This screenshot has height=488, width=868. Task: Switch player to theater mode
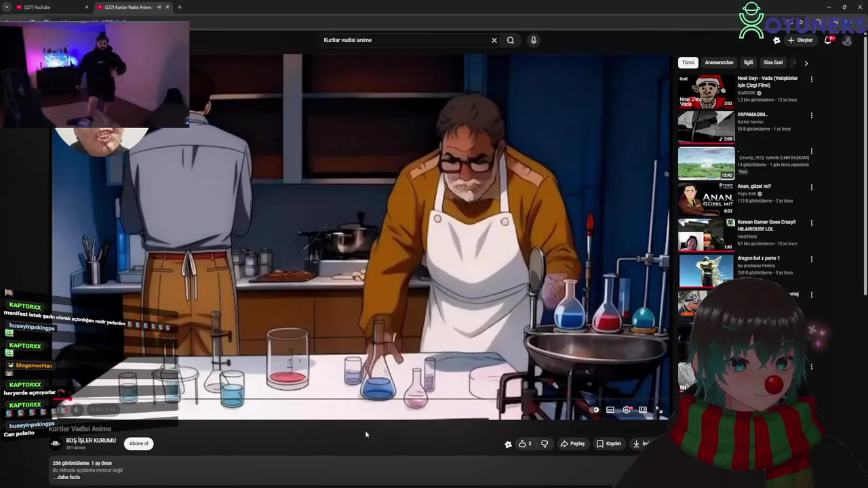point(643,409)
